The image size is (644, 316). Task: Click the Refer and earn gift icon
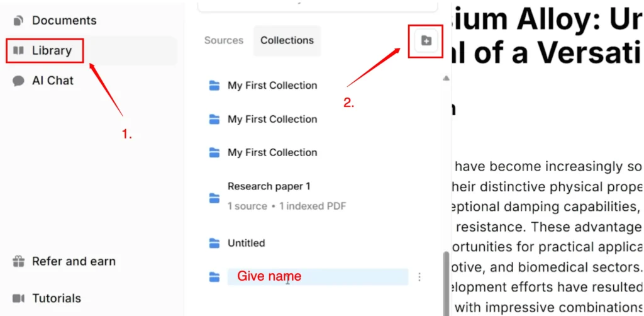click(19, 261)
